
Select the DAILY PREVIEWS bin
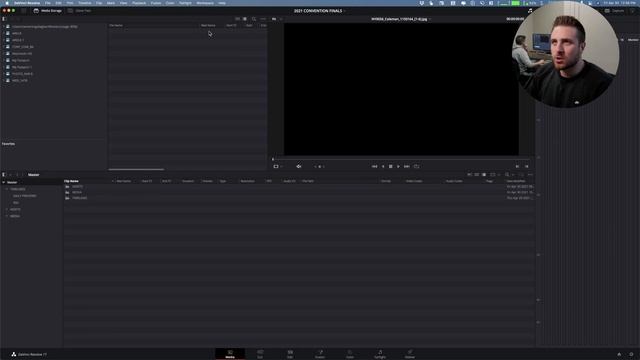coord(24,196)
